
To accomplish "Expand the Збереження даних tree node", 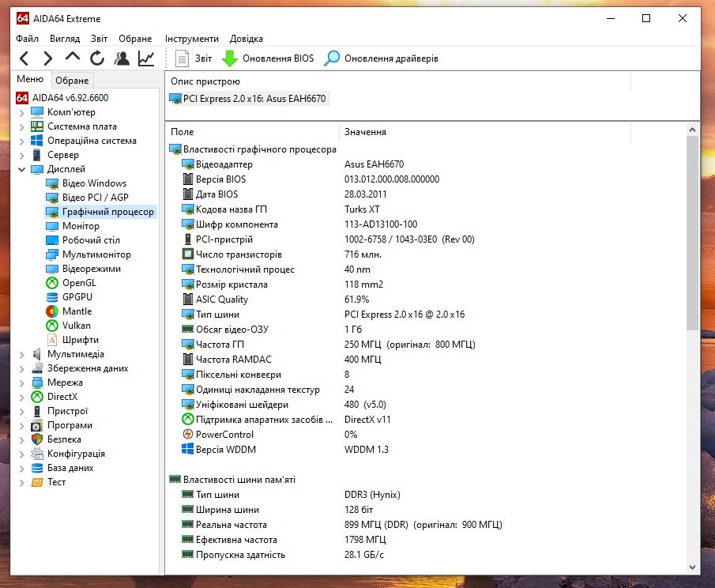I will click(22, 368).
